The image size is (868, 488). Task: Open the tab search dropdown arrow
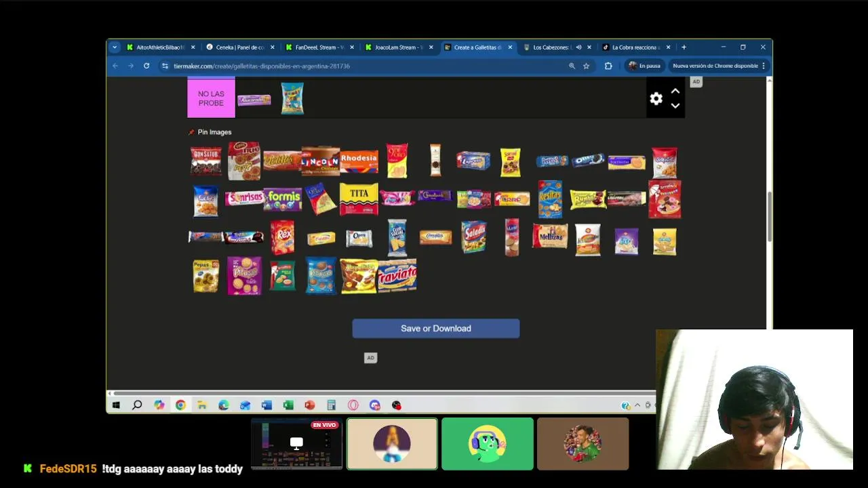pos(115,47)
